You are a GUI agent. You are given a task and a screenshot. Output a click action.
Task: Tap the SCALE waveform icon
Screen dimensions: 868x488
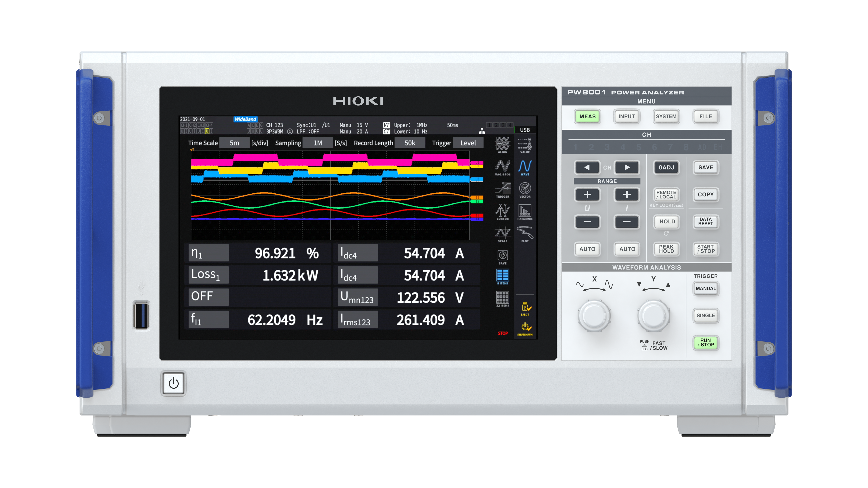[502, 234]
